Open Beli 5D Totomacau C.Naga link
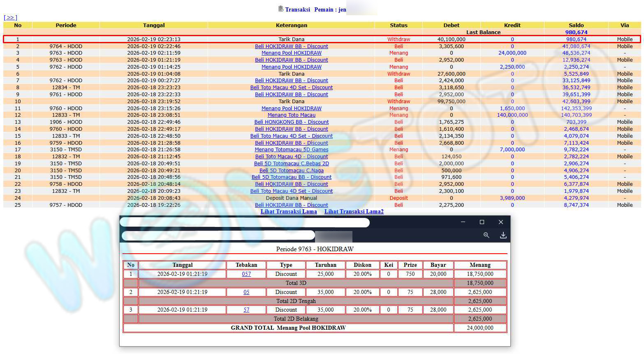 coord(291,171)
